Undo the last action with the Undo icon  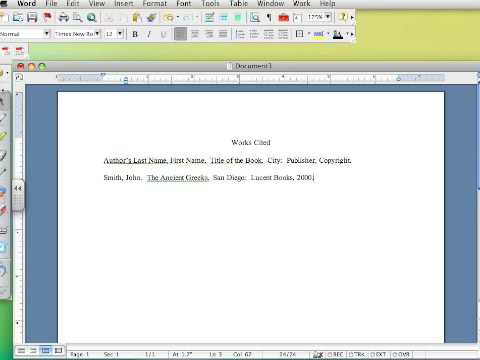pyautogui.click(x=169, y=17)
